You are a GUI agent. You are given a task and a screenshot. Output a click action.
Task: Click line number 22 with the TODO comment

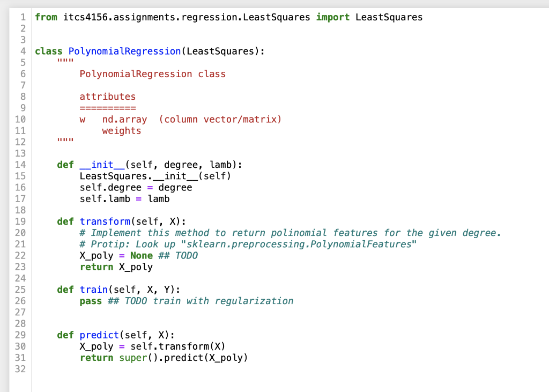coord(21,255)
